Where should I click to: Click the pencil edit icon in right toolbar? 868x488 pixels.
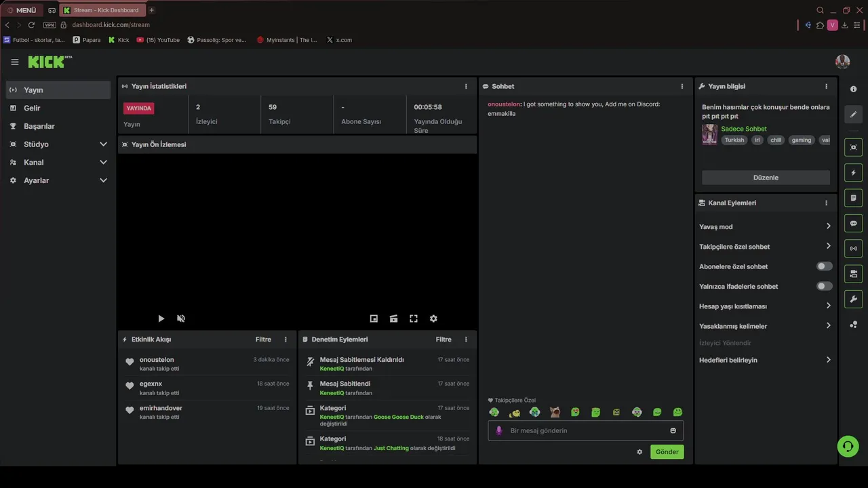tap(853, 115)
